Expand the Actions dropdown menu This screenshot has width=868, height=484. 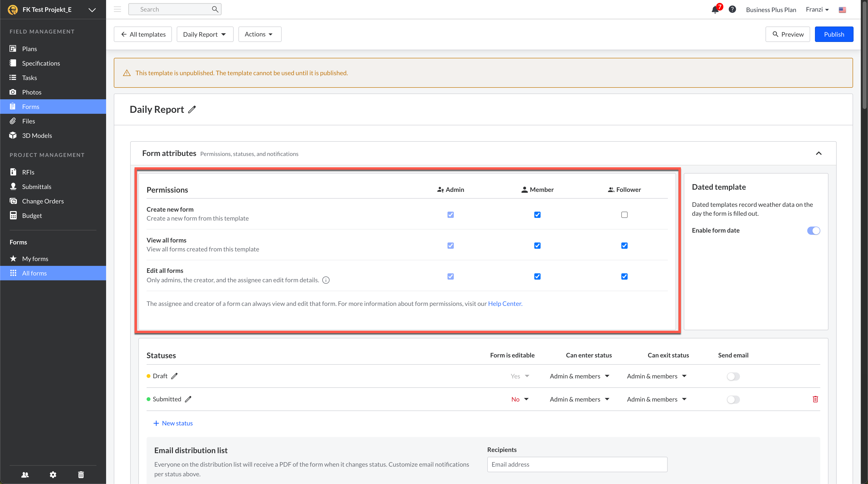tap(259, 34)
